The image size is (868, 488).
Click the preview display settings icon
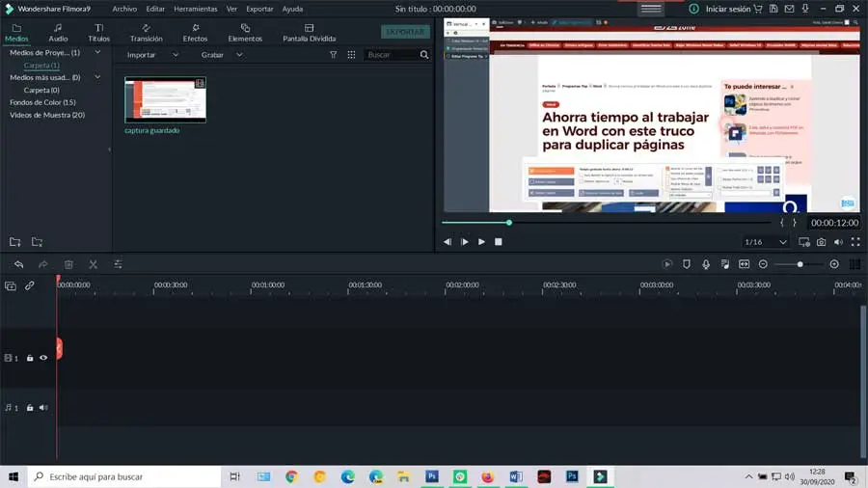click(x=804, y=242)
